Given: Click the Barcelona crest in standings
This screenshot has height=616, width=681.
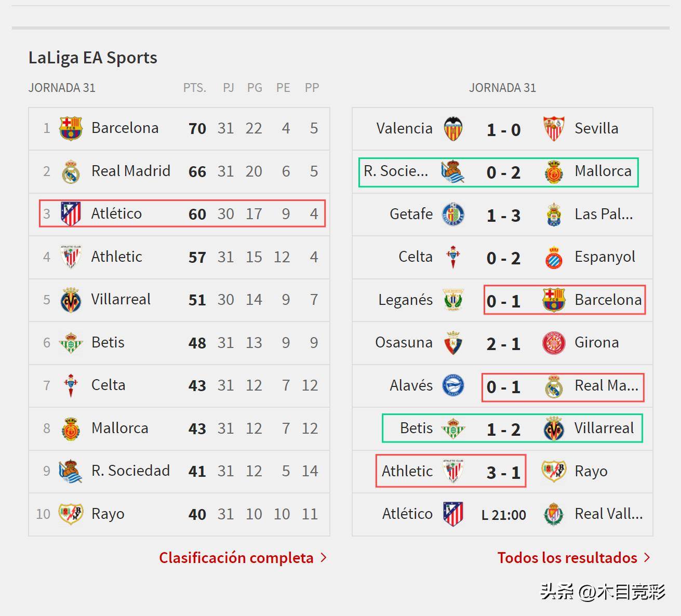Looking at the screenshot, I should tap(71, 128).
